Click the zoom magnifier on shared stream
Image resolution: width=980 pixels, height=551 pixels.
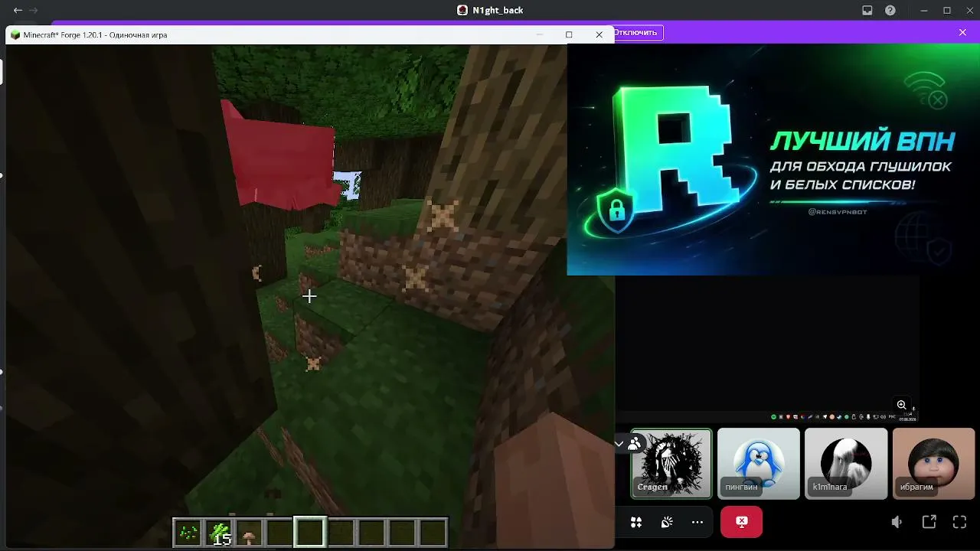(x=902, y=405)
